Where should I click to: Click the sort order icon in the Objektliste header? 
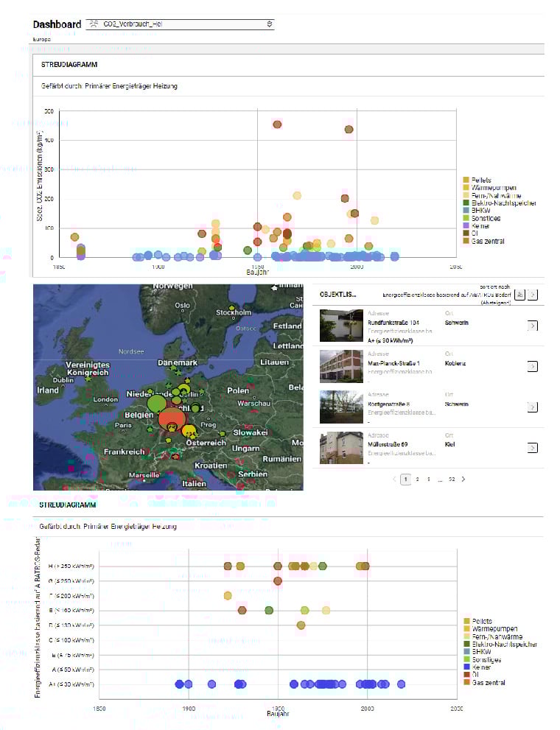[x=520, y=295]
